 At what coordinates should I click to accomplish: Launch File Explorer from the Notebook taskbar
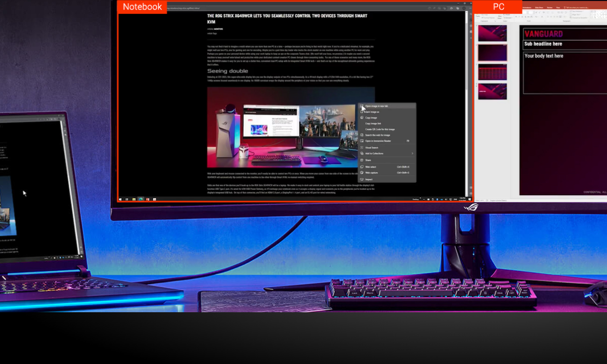click(134, 199)
